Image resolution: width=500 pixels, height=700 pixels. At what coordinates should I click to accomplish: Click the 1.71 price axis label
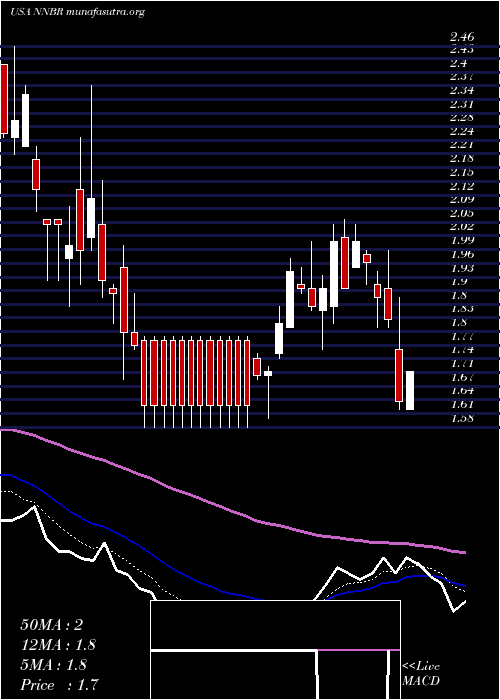coord(462,363)
